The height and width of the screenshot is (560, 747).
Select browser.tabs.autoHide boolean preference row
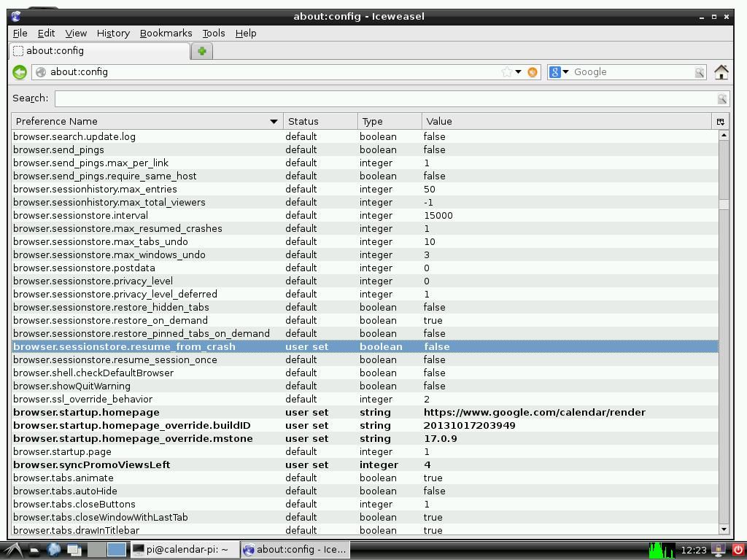click(x=146, y=491)
